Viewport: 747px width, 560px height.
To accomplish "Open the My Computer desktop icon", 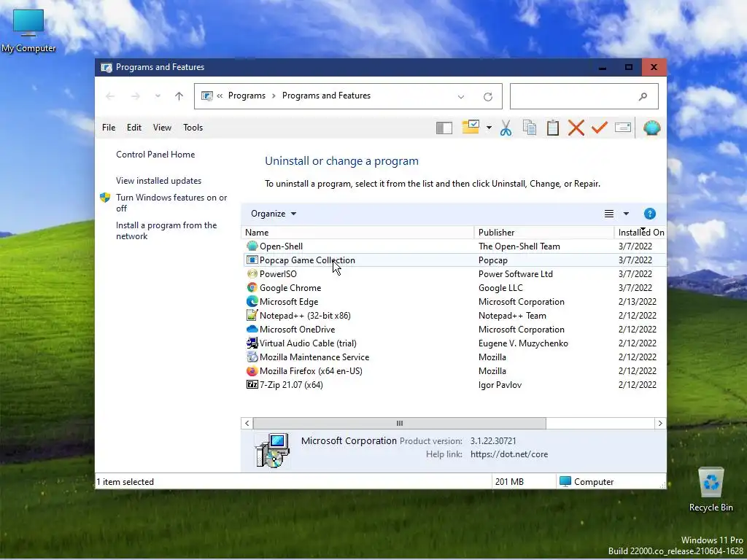I will point(28,31).
